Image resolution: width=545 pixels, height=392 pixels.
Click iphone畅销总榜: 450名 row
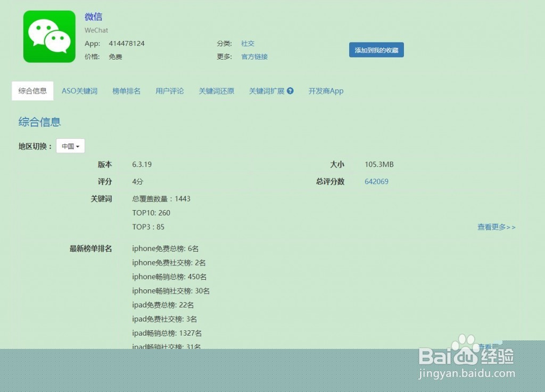(169, 277)
